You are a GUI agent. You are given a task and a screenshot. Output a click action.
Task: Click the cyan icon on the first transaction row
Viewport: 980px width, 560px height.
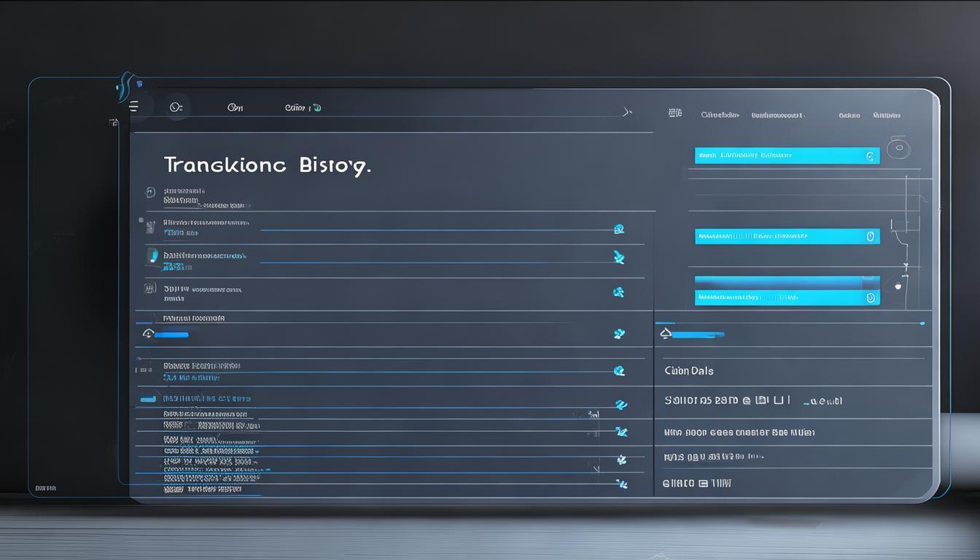click(x=619, y=229)
